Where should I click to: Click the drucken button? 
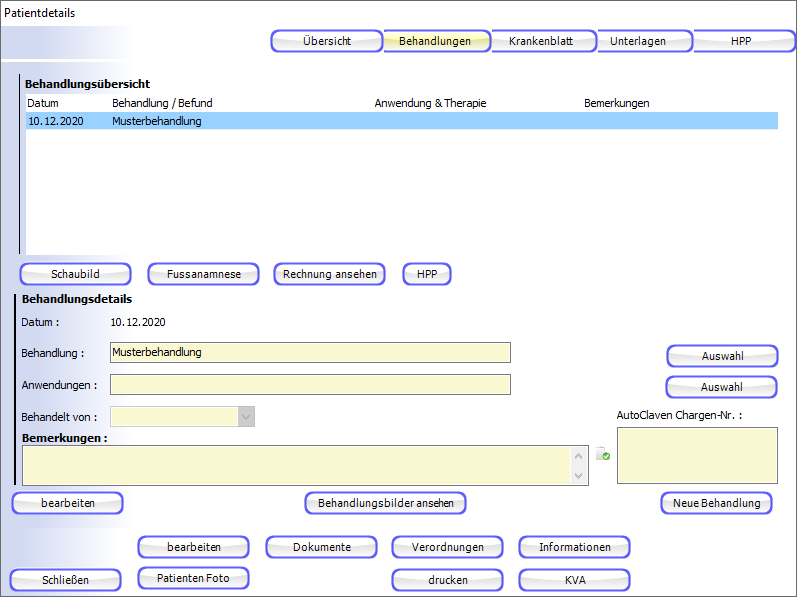pos(447,580)
